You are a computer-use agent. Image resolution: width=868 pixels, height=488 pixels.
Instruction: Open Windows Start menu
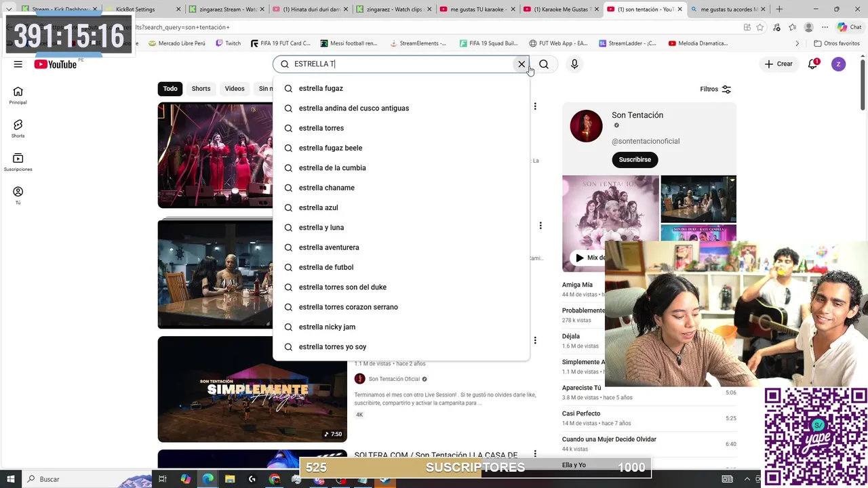click(x=10, y=479)
